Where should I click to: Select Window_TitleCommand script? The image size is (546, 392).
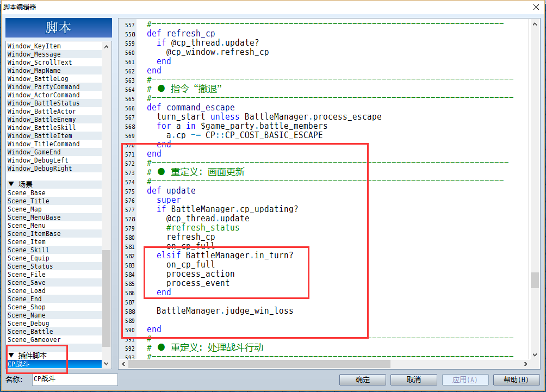click(x=54, y=144)
